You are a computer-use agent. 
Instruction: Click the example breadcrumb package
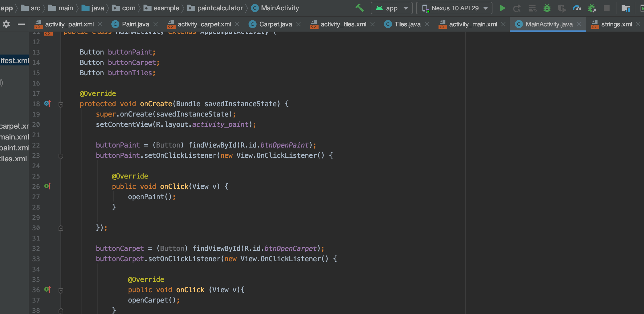(x=161, y=8)
